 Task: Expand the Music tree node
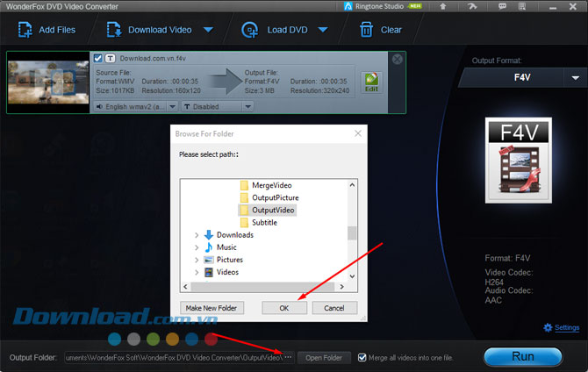pyautogui.click(x=197, y=247)
